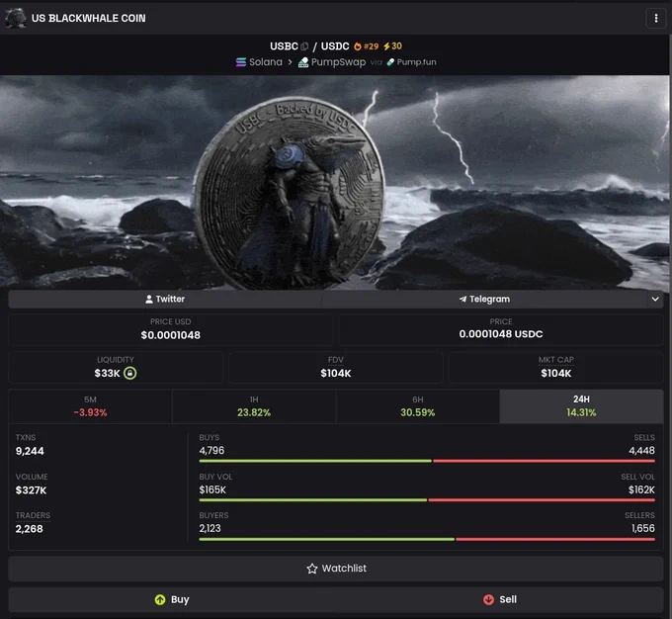This screenshot has height=619, width=672.
Task: Click the Buys count 4,796
Action: coord(211,451)
